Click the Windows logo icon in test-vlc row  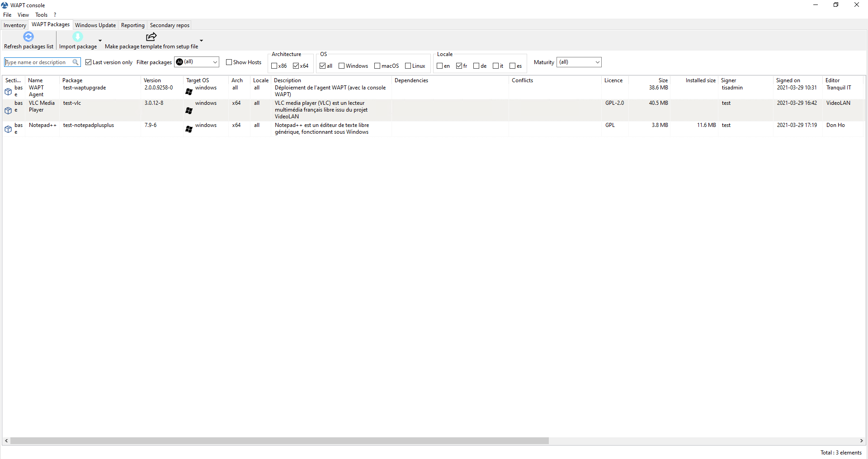coord(189,111)
